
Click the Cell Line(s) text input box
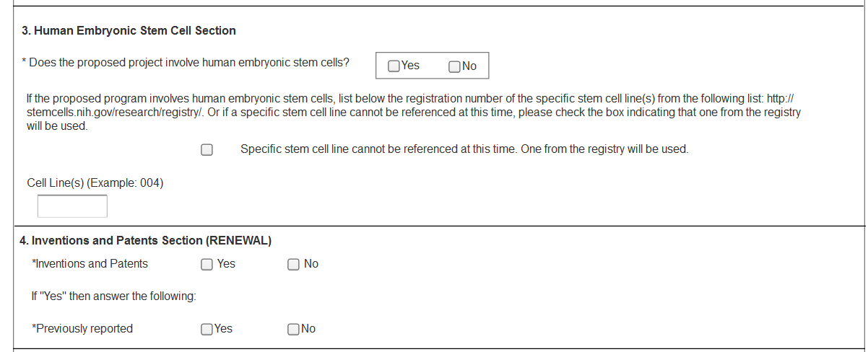(x=72, y=206)
